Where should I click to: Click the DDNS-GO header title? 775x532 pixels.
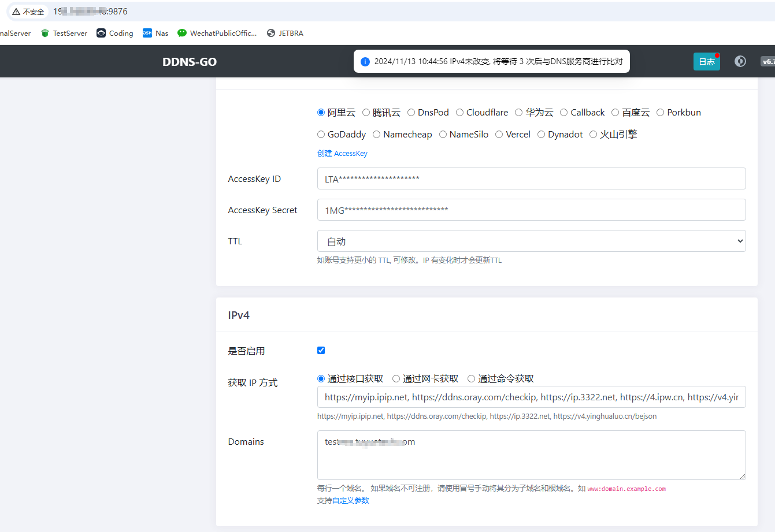pos(190,62)
